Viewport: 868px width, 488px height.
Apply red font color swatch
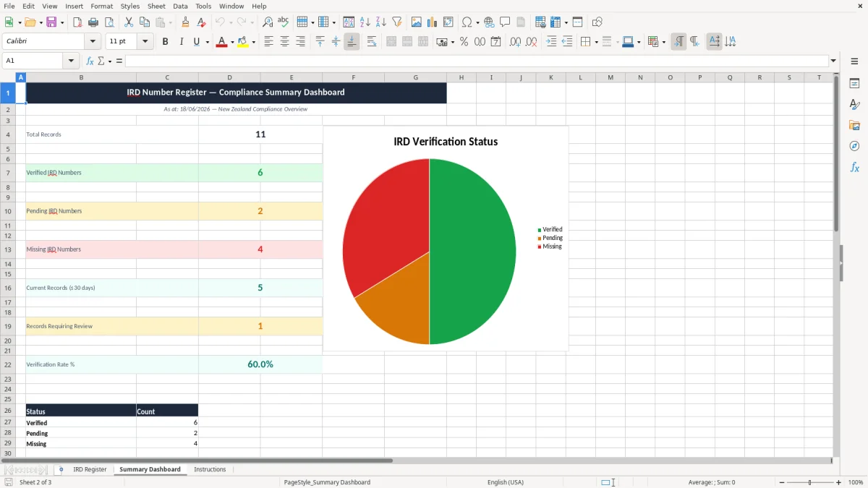(x=221, y=42)
